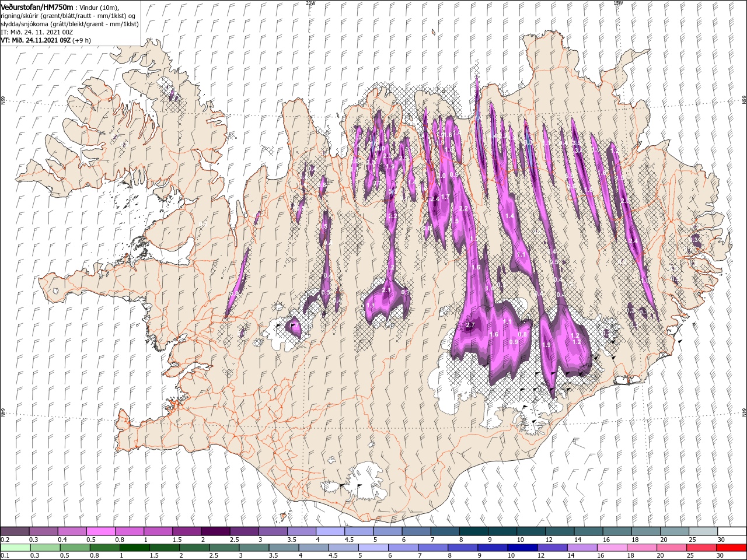This screenshot has width=747, height=560.
Task: Select darkest green lower swatch between 1 and 1.5
Action: pos(134,547)
